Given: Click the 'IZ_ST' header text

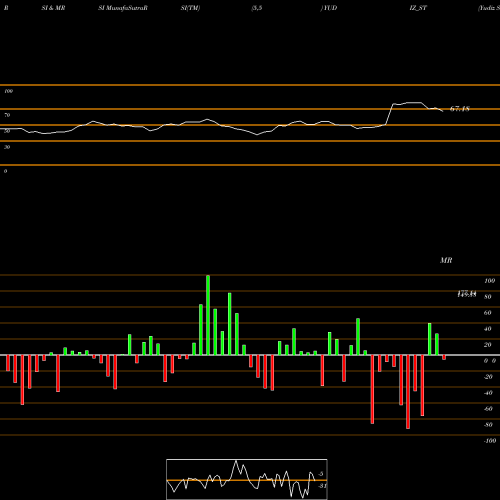Looking at the screenshot, I should 418,8.
